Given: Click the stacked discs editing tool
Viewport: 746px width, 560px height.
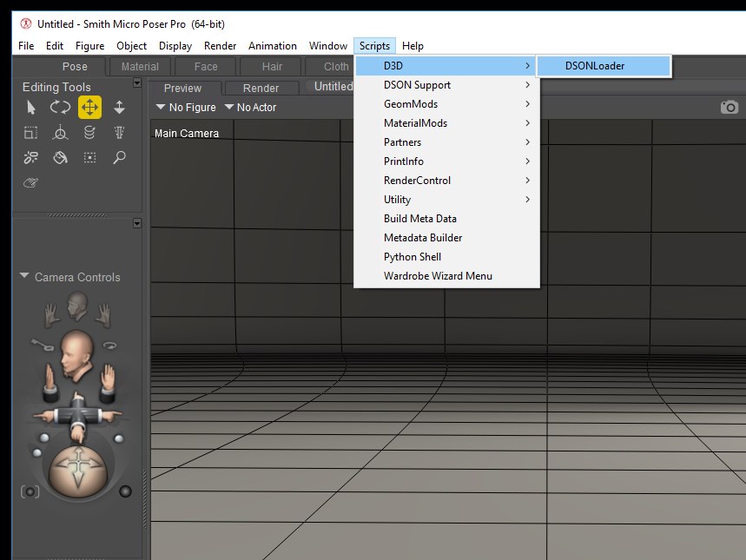Looking at the screenshot, I should point(89,133).
